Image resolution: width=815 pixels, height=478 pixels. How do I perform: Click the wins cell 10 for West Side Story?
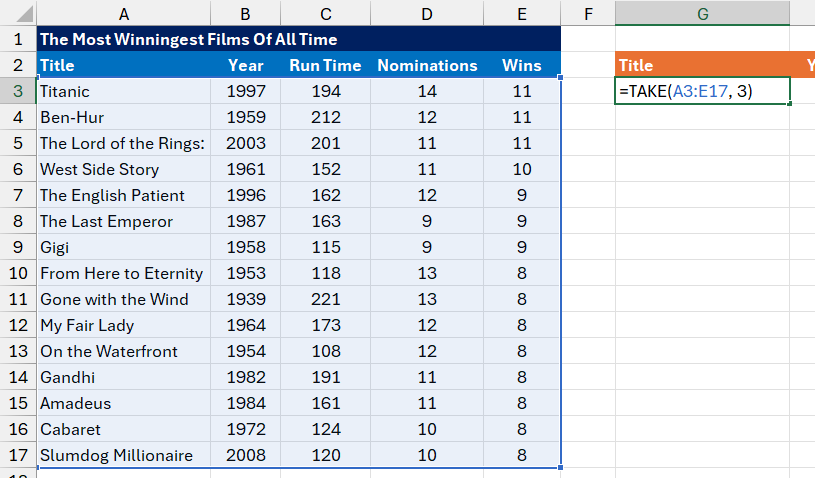point(522,169)
